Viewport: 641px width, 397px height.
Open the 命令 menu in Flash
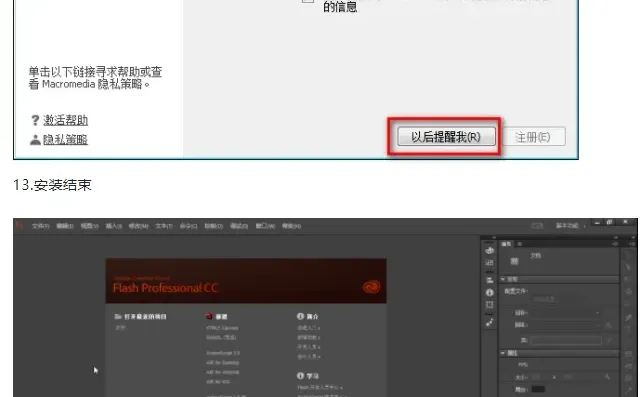click(188, 226)
